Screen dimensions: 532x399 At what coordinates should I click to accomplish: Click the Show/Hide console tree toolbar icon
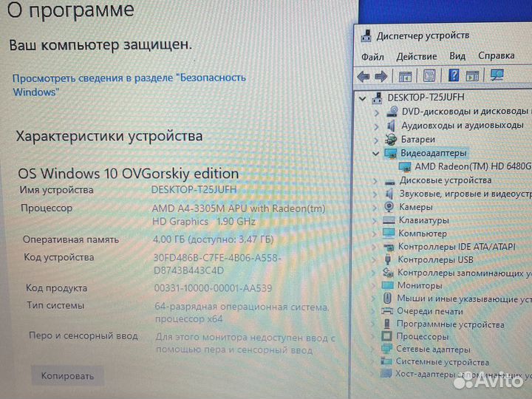tap(405, 76)
